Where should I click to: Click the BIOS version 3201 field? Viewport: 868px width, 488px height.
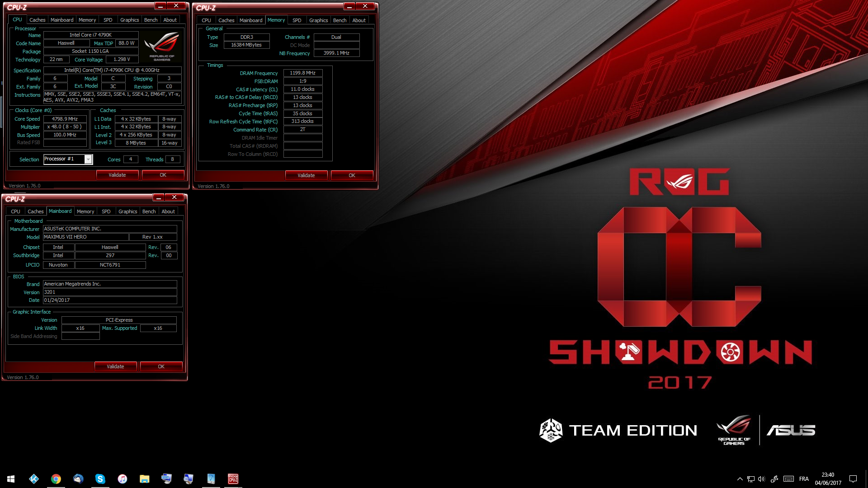(110, 292)
